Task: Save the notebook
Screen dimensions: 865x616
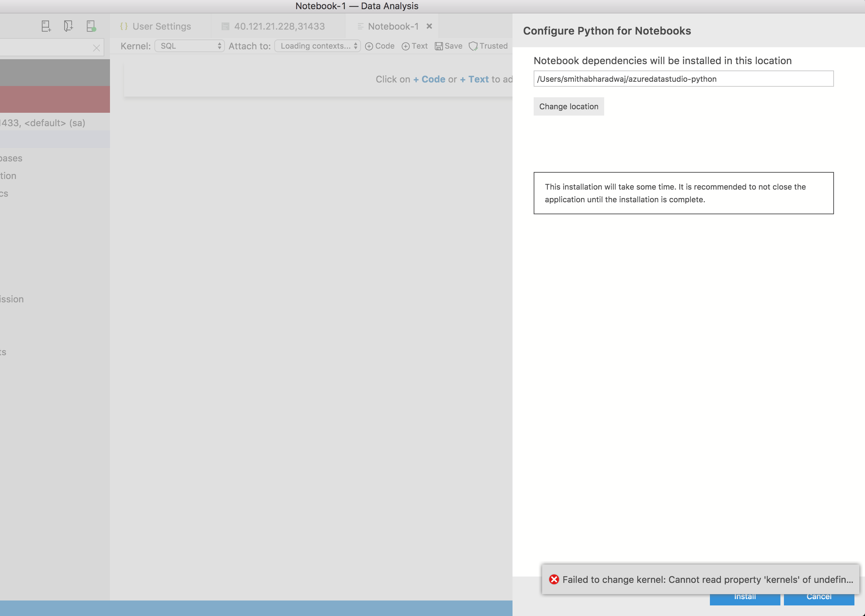Action: click(x=448, y=46)
